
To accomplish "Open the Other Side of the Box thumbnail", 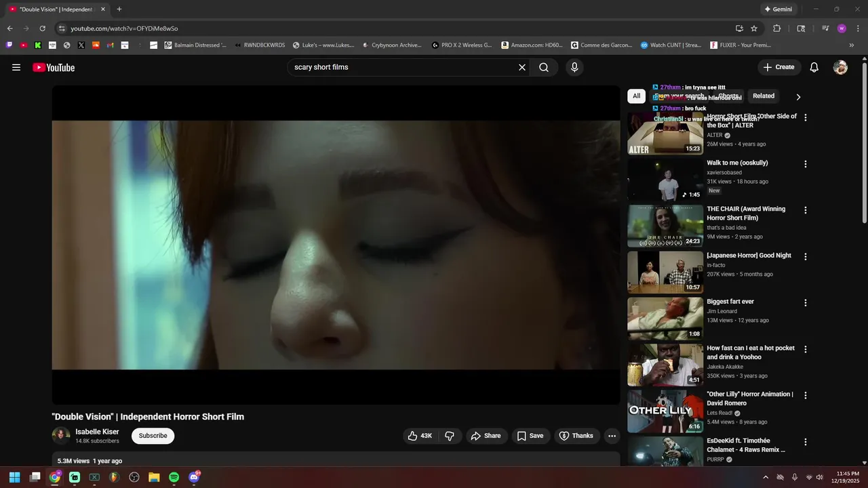I will pyautogui.click(x=665, y=134).
